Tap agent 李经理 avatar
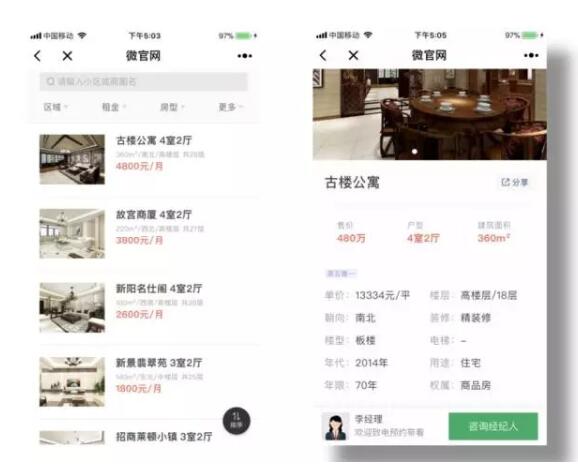The image size is (578, 466). 335,427
